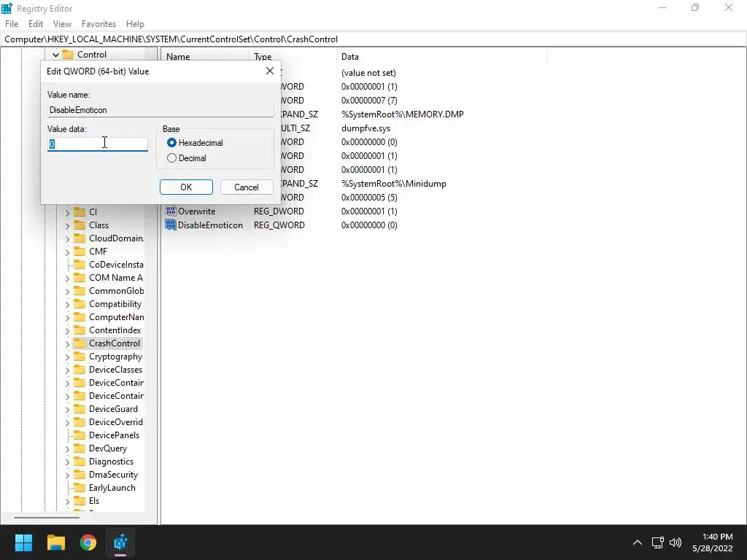Click the Registry Editor taskbar icon
The width and height of the screenshot is (747, 560).
click(x=120, y=542)
